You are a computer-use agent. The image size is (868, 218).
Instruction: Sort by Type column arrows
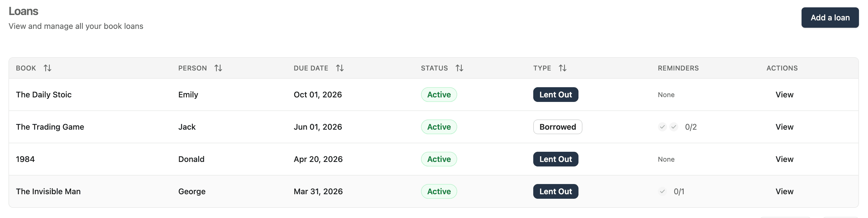tap(562, 68)
